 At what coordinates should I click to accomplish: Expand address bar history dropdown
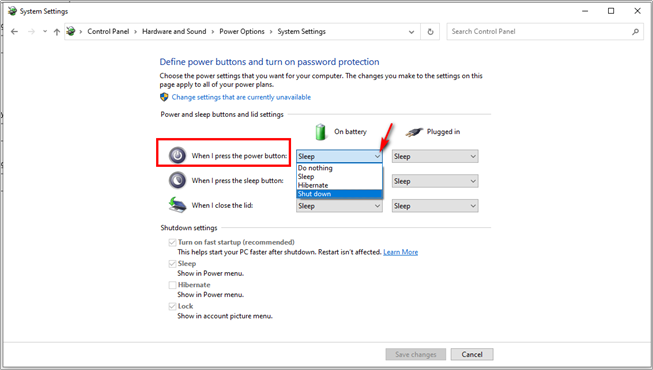411,32
